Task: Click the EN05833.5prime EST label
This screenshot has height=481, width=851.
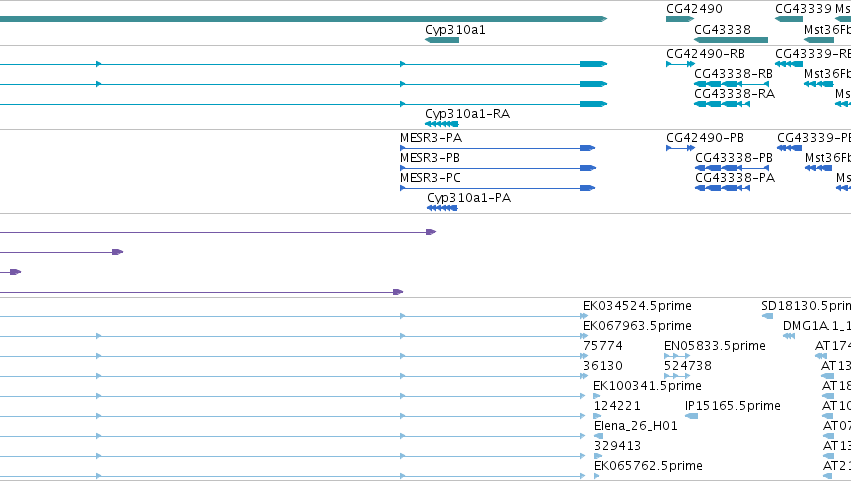Action: (x=714, y=346)
